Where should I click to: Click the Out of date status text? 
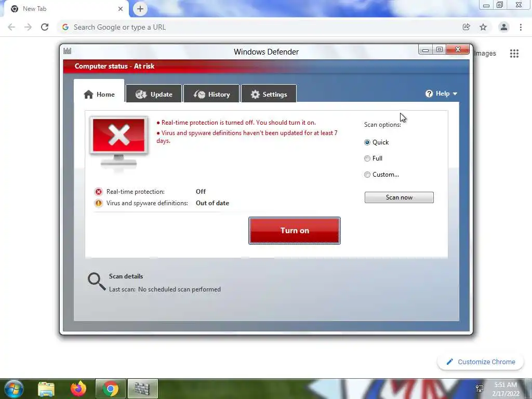tap(212, 203)
